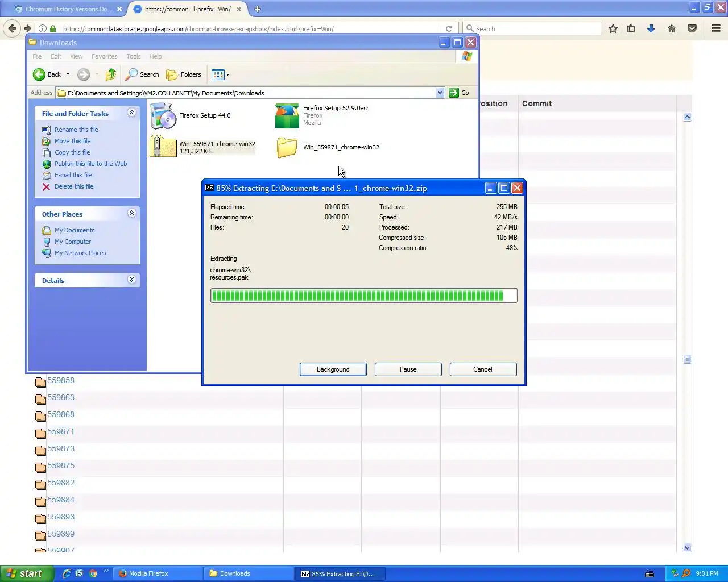Screen dimensions: 728x582
Task: Click webpage scrollbar up arrow
Action: [687, 117]
